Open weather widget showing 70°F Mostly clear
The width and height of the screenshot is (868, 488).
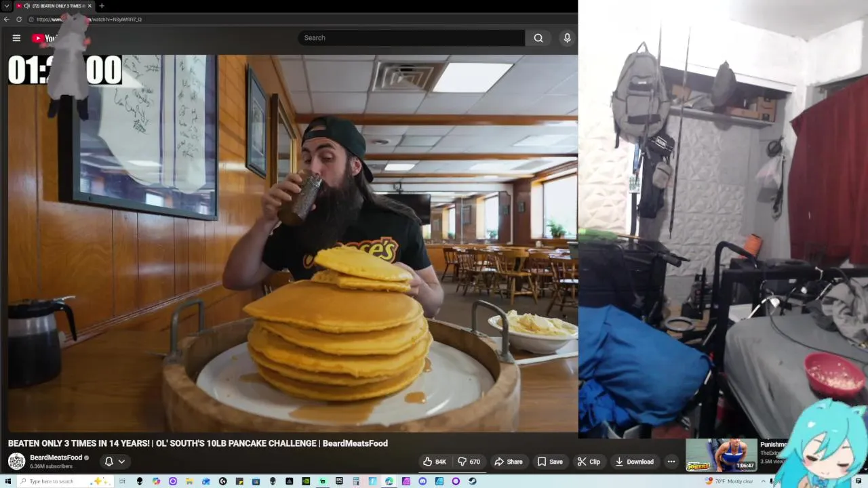pos(730,481)
